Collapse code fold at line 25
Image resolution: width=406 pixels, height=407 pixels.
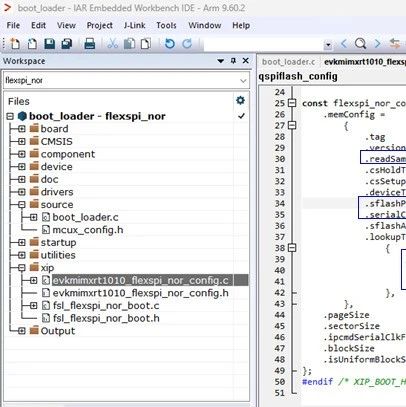(x=292, y=103)
